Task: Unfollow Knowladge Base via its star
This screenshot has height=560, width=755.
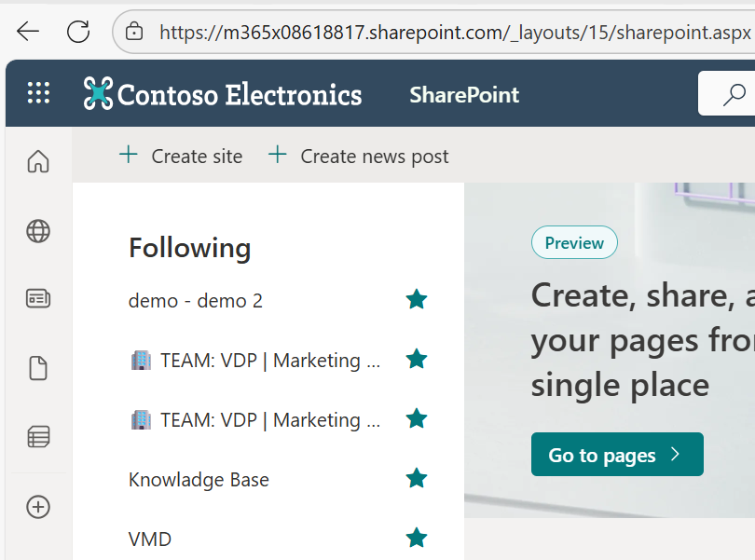Action: coord(417,479)
